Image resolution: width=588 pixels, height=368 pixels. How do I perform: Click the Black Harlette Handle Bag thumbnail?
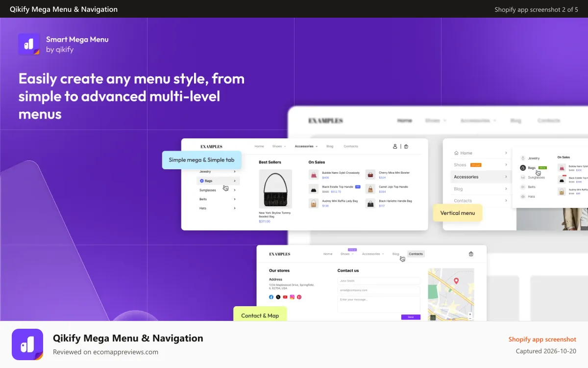pyautogui.click(x=370, y=203)
